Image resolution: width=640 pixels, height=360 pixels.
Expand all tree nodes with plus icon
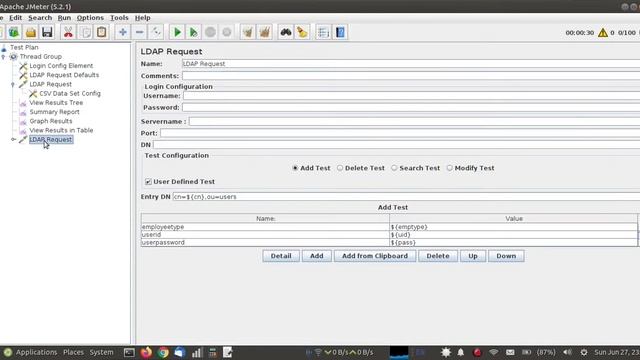click(x=122, y=32)
